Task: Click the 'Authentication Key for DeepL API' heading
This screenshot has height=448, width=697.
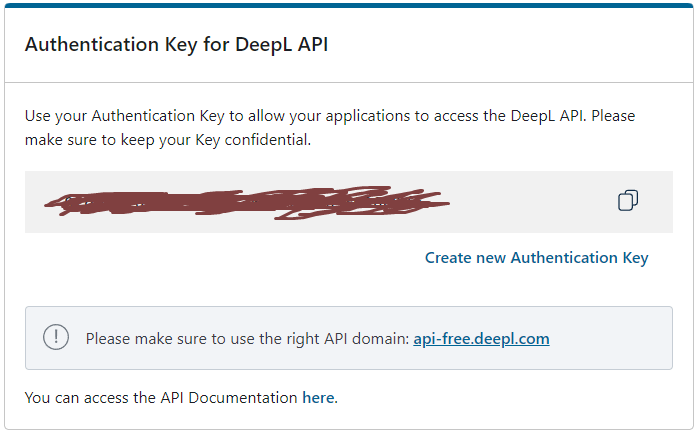Action: (176, 45)
